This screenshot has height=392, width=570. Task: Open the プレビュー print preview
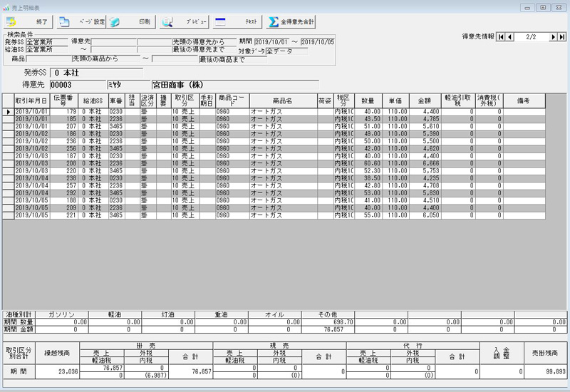[x=184, y=21]
